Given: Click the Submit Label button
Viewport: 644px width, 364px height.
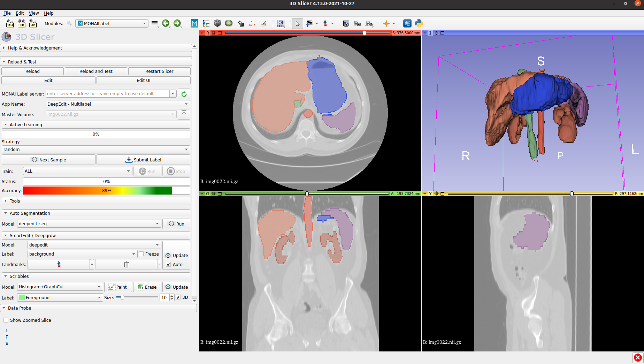Looking at the screenshot, I should click(143, 160).
